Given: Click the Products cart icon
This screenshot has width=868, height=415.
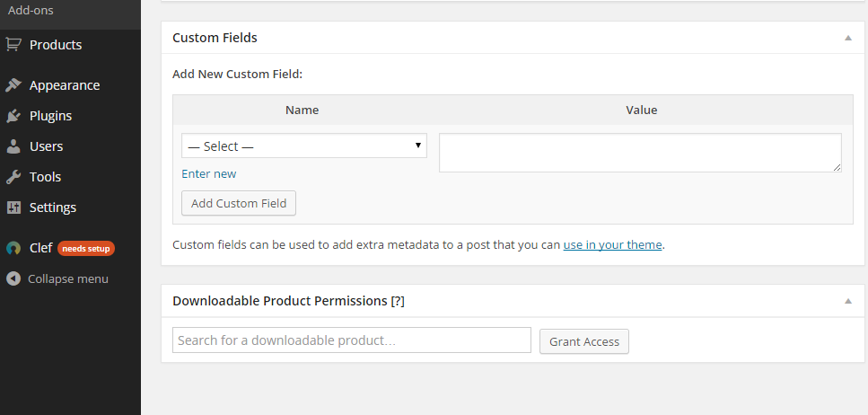Looking at the screenshot, I should (x=13, y=44).
